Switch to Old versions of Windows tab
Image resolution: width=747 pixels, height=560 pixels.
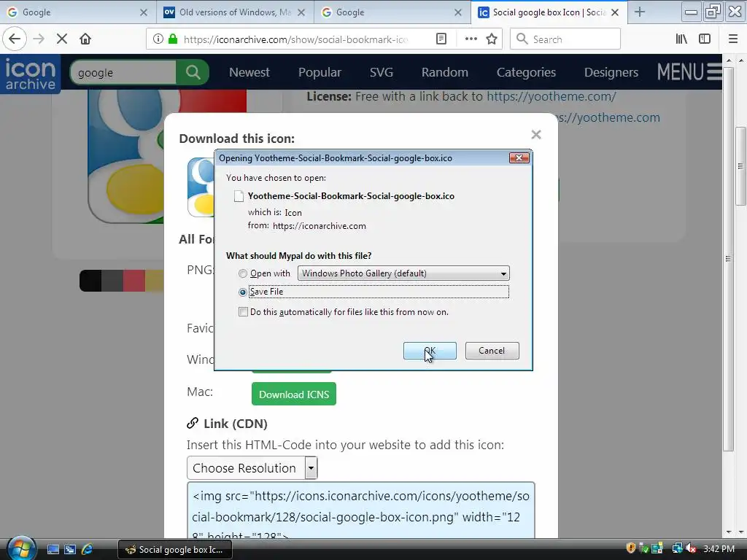click(235, 12)
